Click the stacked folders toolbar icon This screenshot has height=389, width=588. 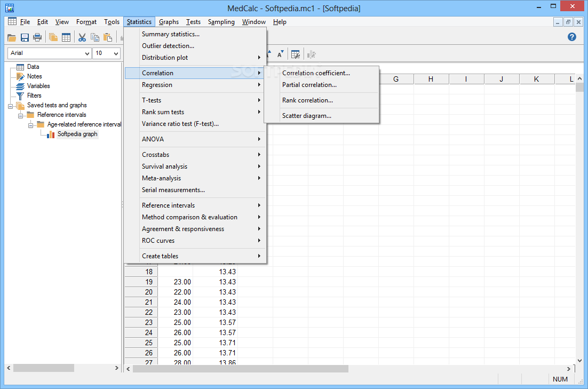[x=53, y=37]
